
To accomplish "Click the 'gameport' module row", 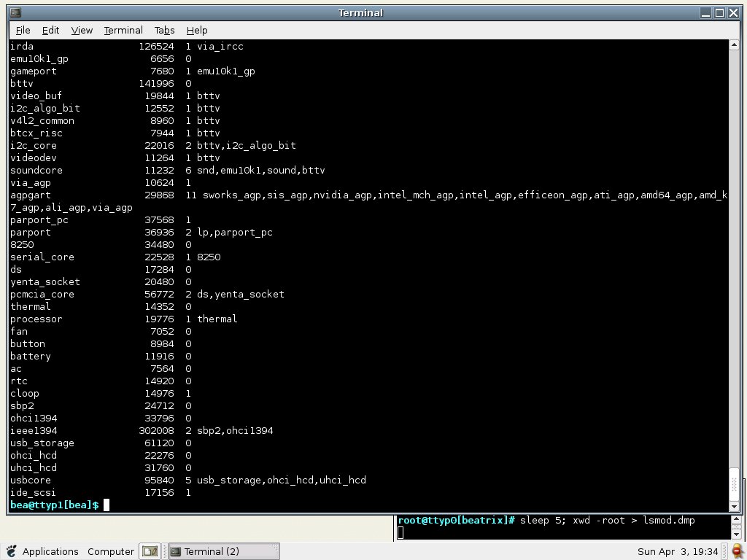I will [x=133, y=71].
